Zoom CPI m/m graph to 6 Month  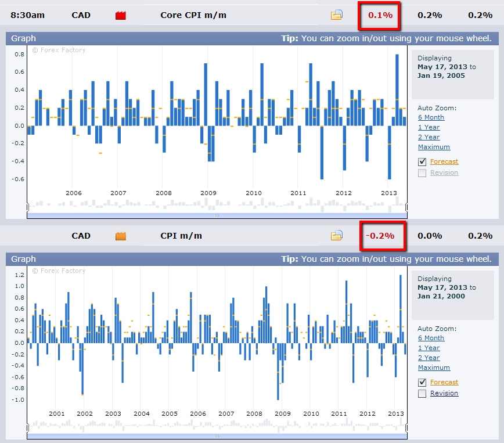click(431, 338)
